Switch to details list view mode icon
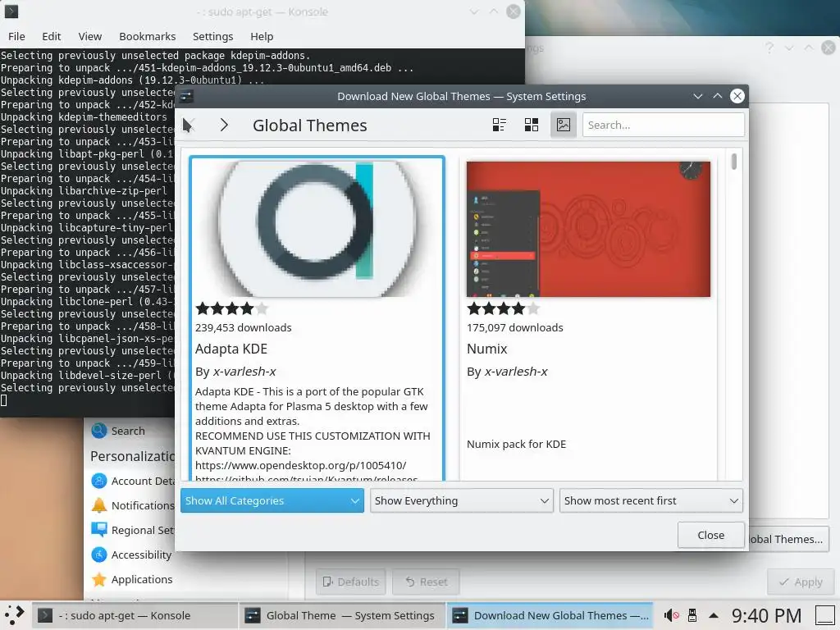This screenshot has width=840, height=630. click(500, 125)
